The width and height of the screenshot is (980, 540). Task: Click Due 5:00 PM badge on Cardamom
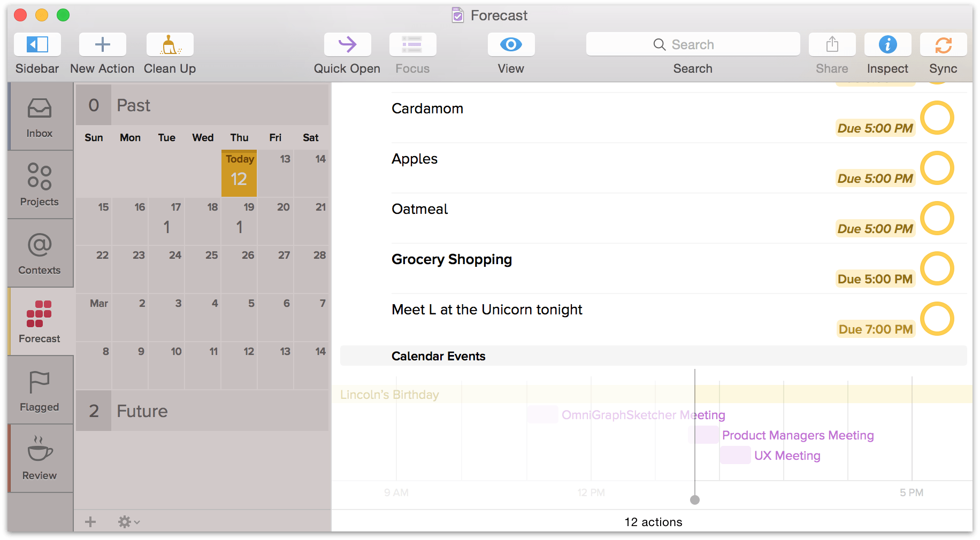876,128
